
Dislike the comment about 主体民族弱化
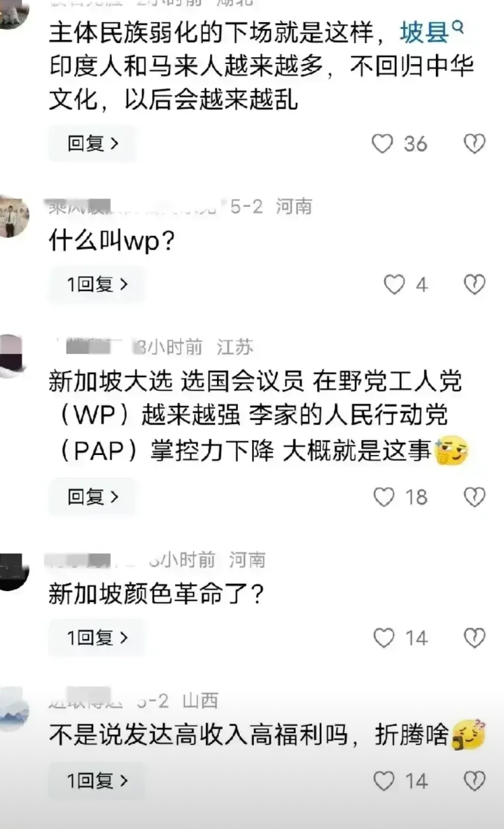[x=475, y=144]
